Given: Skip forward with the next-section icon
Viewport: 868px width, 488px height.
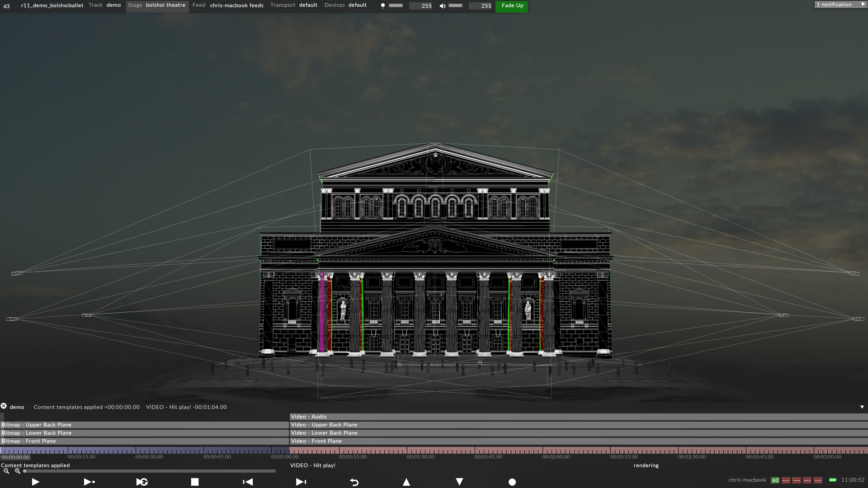Looking at the screenshot, I should pos(300,482).
